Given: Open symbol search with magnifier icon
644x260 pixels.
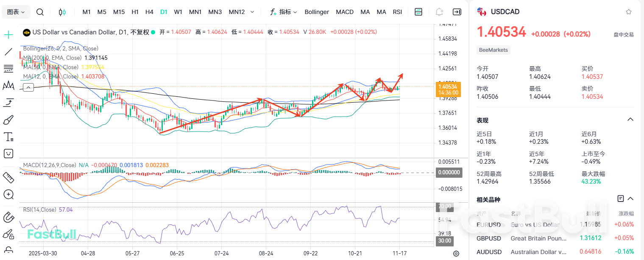Looking at the screenshot, I should tap(40, 12).
